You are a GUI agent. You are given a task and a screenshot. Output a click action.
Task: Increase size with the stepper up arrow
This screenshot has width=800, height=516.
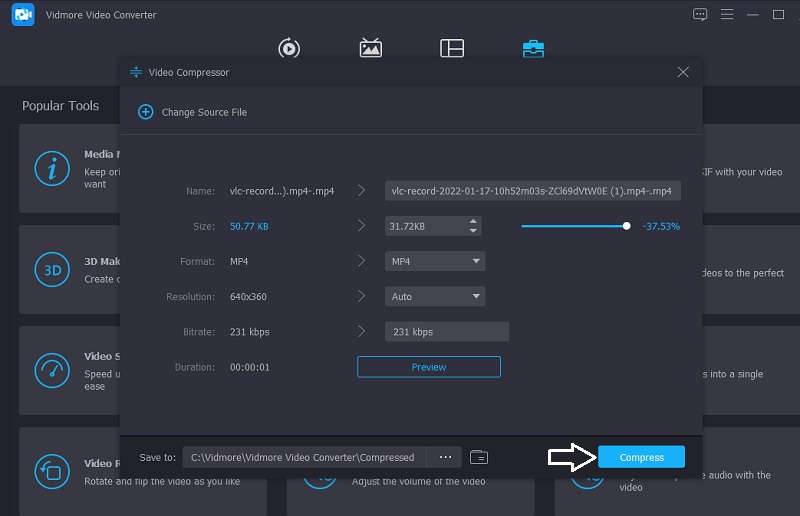point(472,222)
